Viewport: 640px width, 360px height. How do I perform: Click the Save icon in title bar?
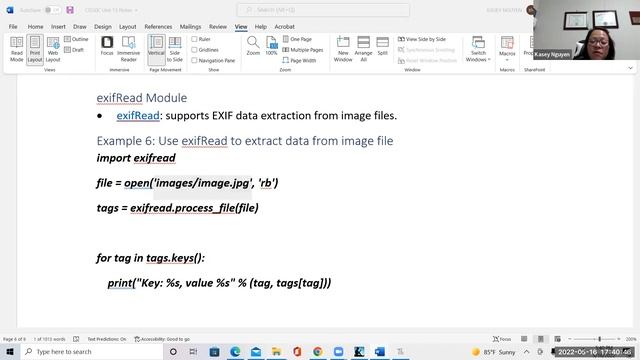[70, 10]
